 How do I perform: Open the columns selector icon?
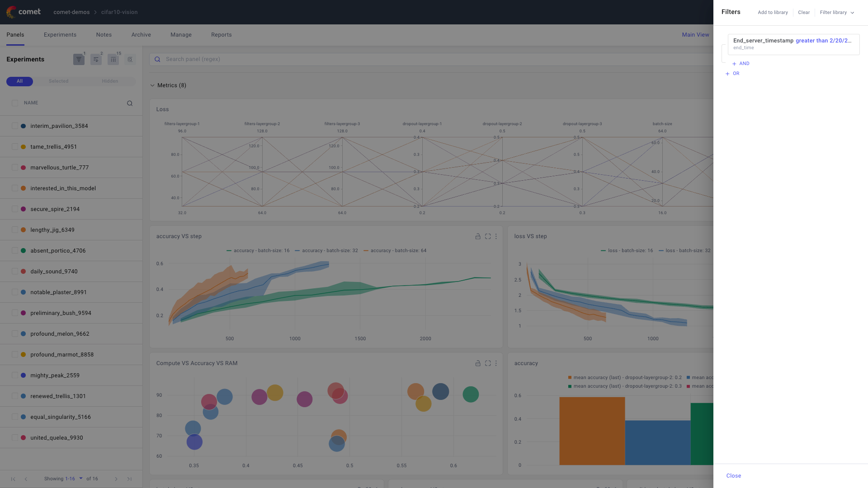(113, 59)
